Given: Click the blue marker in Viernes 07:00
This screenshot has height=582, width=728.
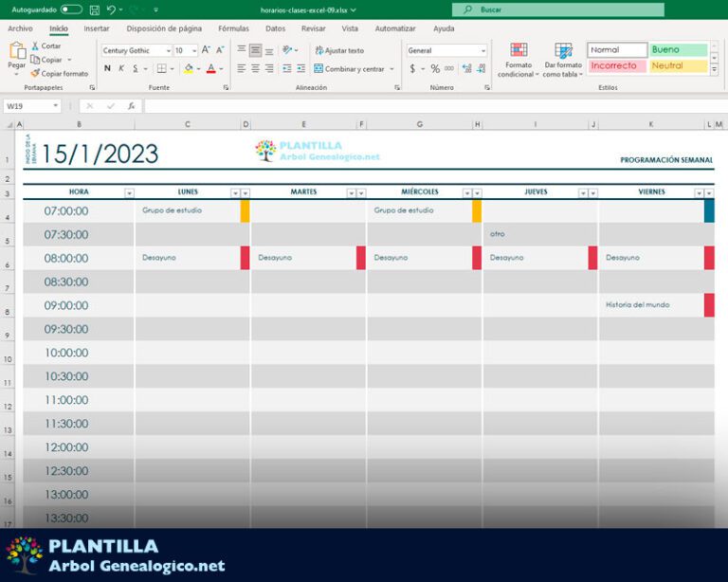Looking at the screenshot, I should coord(709,210).
